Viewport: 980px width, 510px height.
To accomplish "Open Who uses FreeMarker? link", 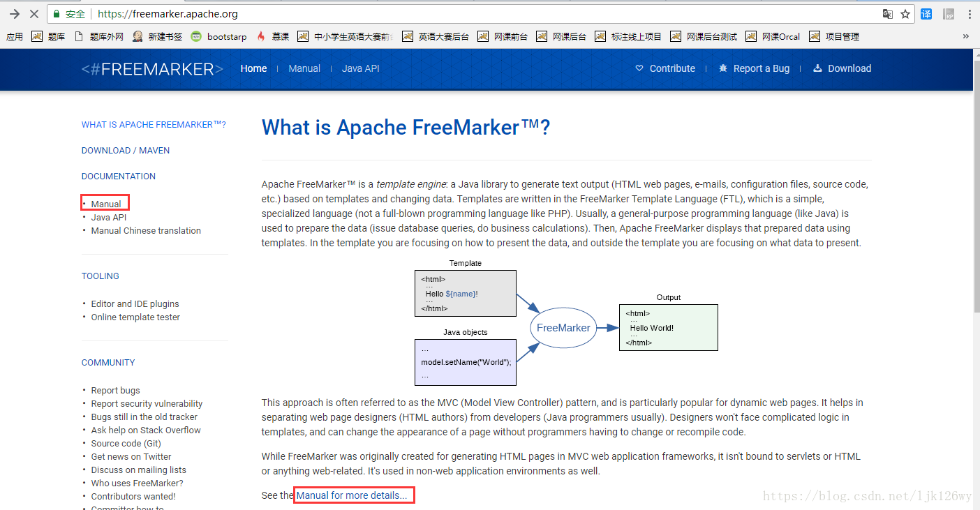I will [x=138, y=483].
